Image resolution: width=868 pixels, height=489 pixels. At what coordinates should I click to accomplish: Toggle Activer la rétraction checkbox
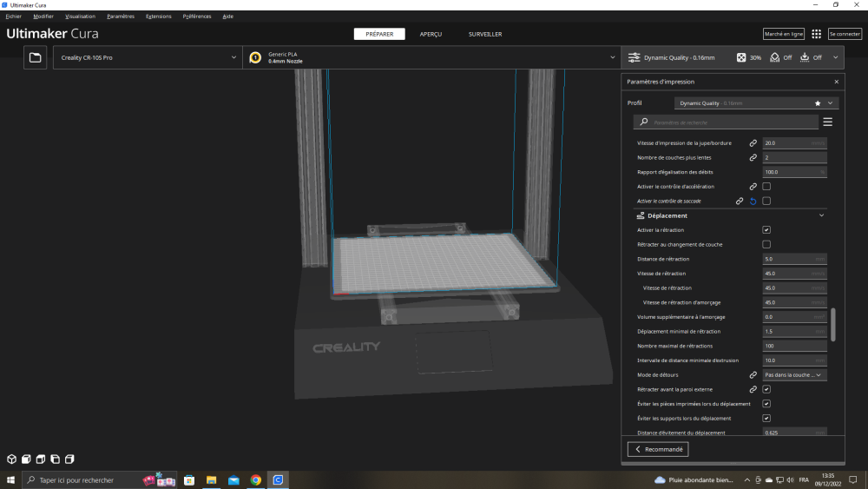pos(766,230)
